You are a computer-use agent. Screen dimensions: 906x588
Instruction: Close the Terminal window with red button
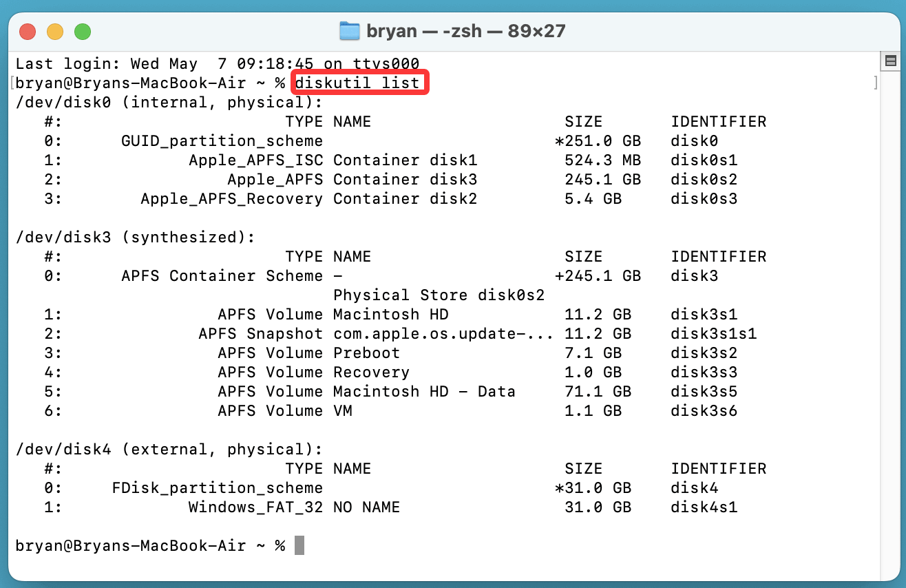(28, 31)
